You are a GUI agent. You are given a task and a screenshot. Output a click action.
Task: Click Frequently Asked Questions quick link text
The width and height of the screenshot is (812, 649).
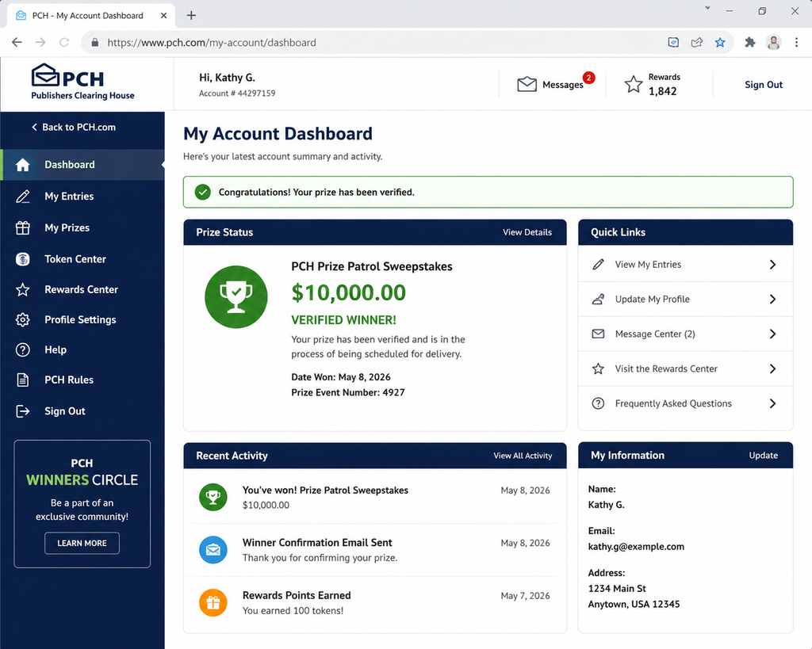673,403
